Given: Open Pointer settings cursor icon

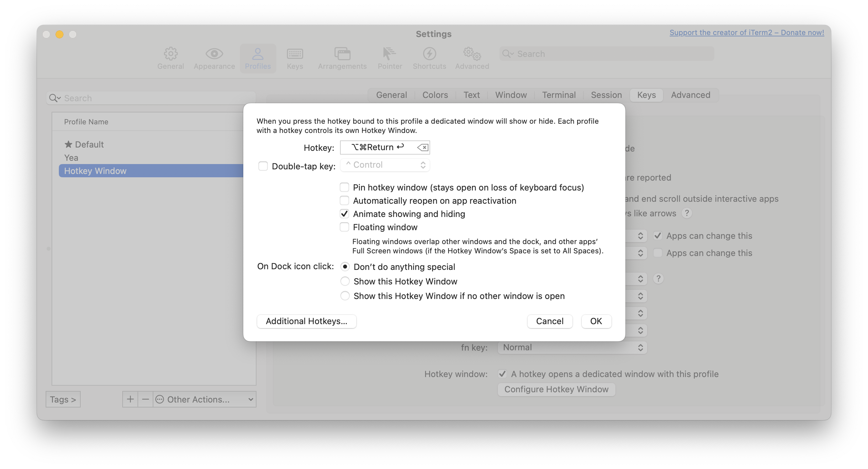Looking at the screenshot, I should click(x=389, y=54).
